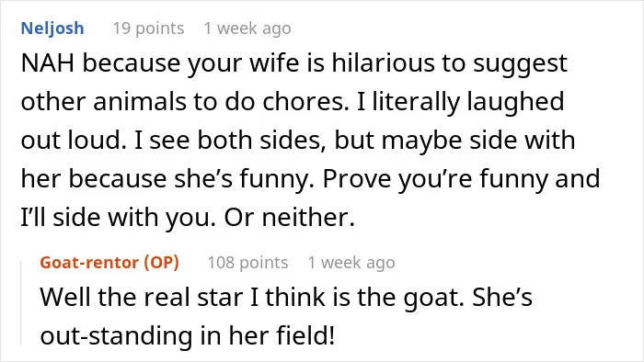This screenshot has width=644, height=362.
Task: Click the (OP) tag beside Goat-rentor
Action: (161, 263)
